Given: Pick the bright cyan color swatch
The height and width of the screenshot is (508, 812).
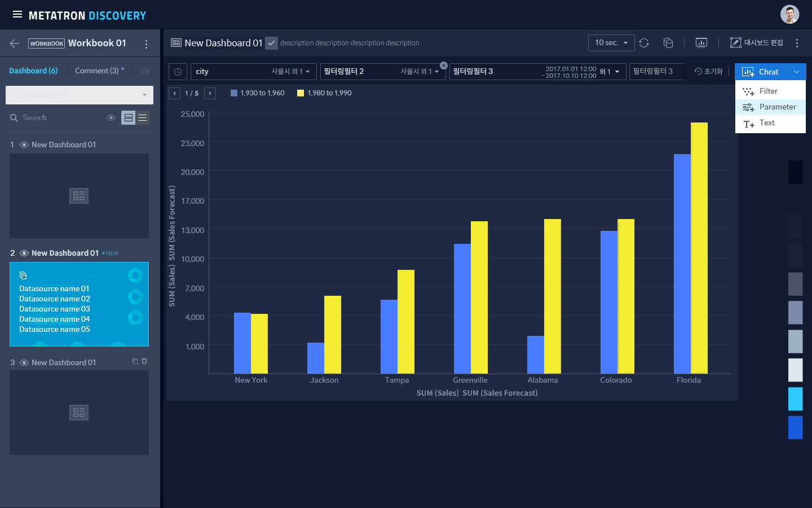Looking at the screenshot, I should 796,398.
